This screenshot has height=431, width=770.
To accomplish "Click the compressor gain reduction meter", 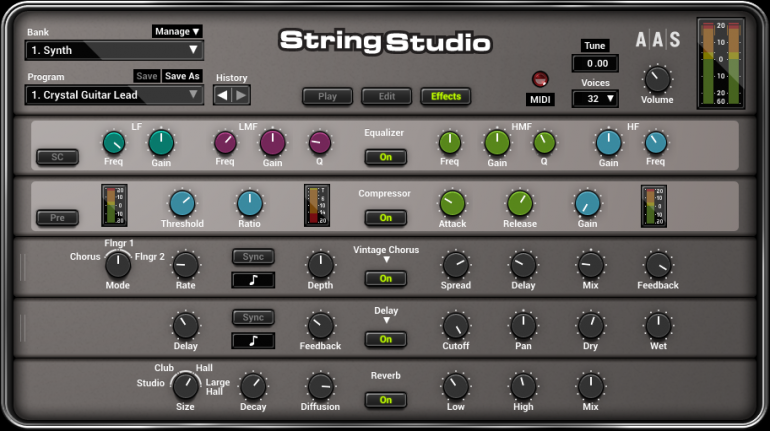I will 317,205.
